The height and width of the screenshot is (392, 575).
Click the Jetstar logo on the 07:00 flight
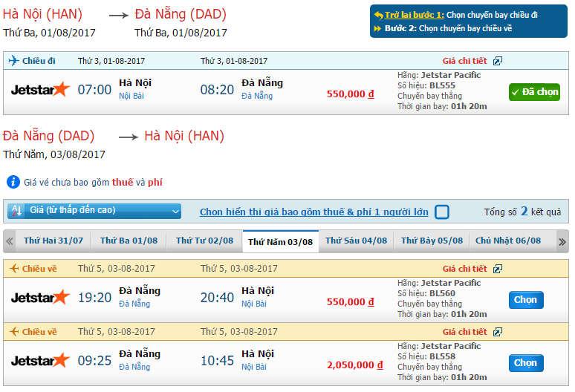40,89
